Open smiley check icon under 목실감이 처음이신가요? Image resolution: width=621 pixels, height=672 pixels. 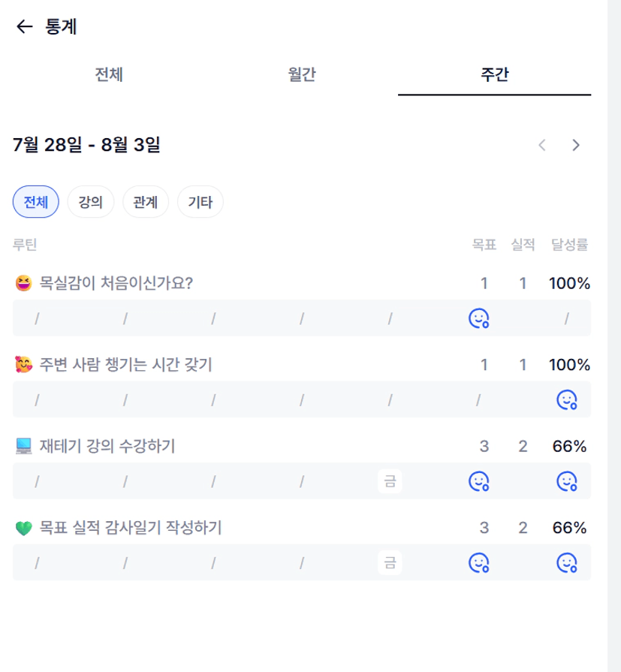pyautogui.click(x=479, y=318)
